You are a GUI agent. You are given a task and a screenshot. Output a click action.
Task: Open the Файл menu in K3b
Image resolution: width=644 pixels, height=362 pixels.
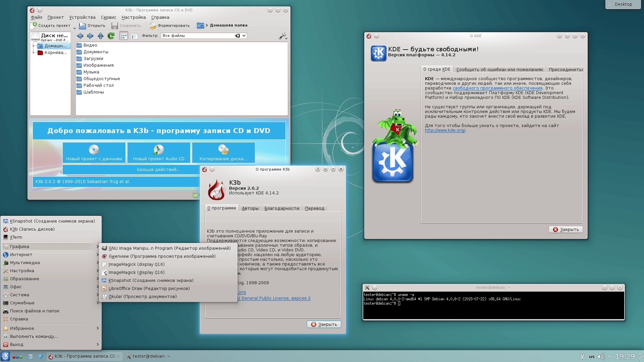(37, 17)
